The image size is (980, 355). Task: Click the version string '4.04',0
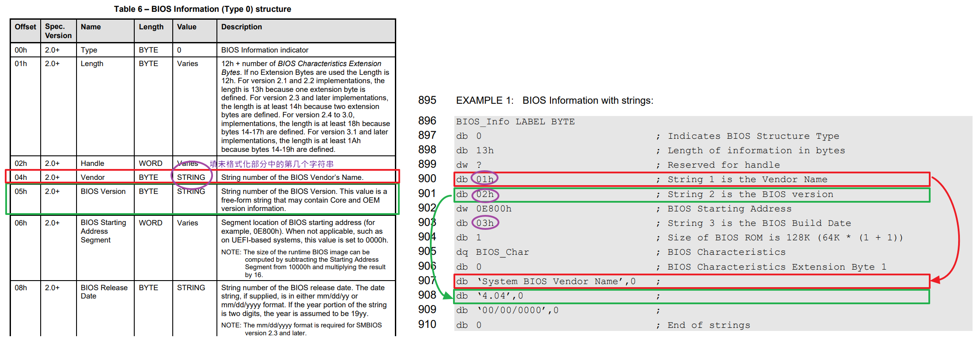pyautogui.click(x=500, y=296)
